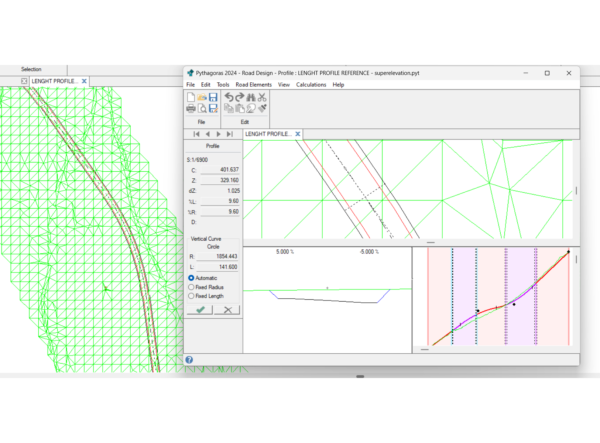This screenshot has height=443, width=600.
Task: Save the road design with the floppy icon
Action: point(213,98)
